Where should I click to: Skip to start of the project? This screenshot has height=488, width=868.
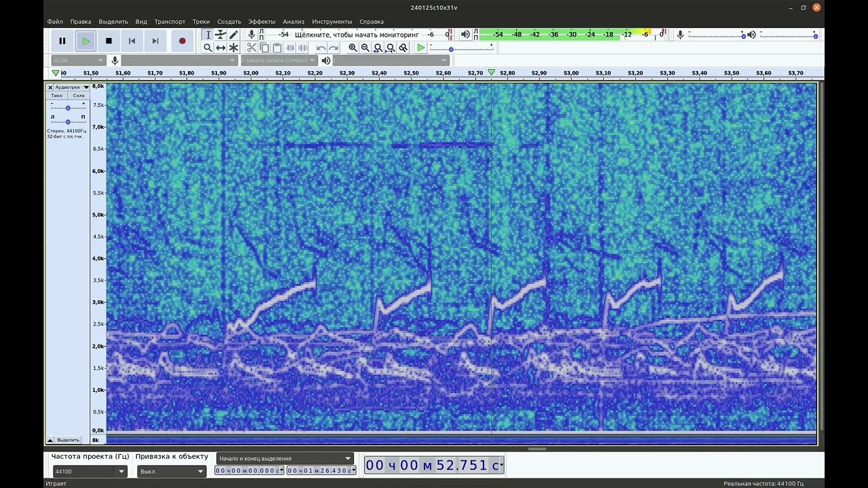point(132,41)
